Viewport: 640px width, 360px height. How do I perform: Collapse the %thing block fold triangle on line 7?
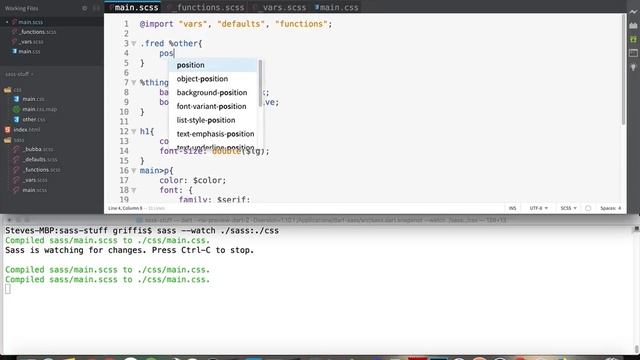point(133,82)
